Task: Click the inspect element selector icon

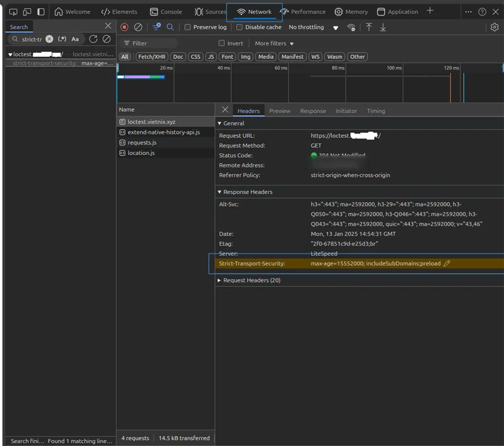Action: coord(13,12)
